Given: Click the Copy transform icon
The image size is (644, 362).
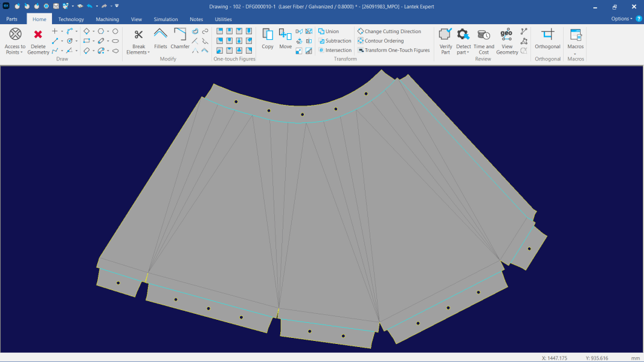Looking at the screenshot, I should [x=268, y=34].
